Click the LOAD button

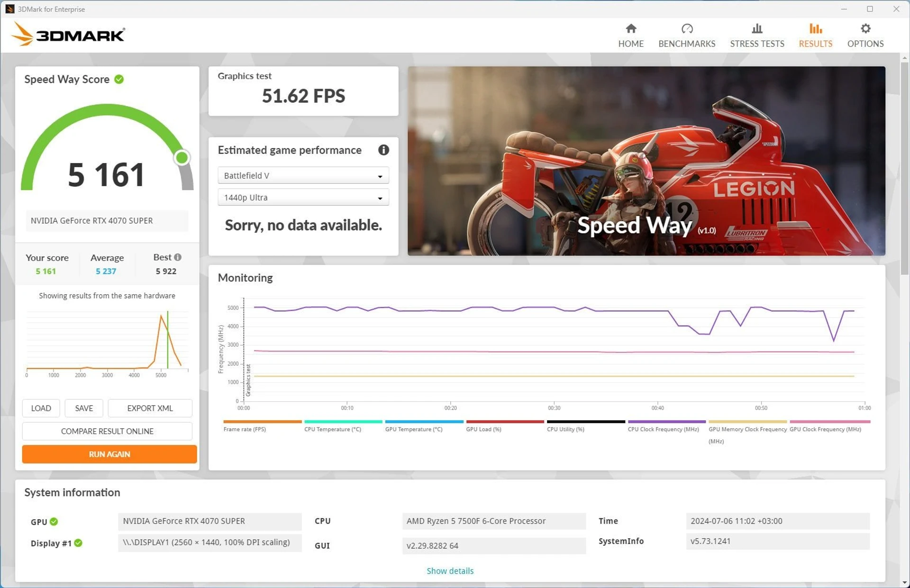pyautogui.click(x=41, y=408)
